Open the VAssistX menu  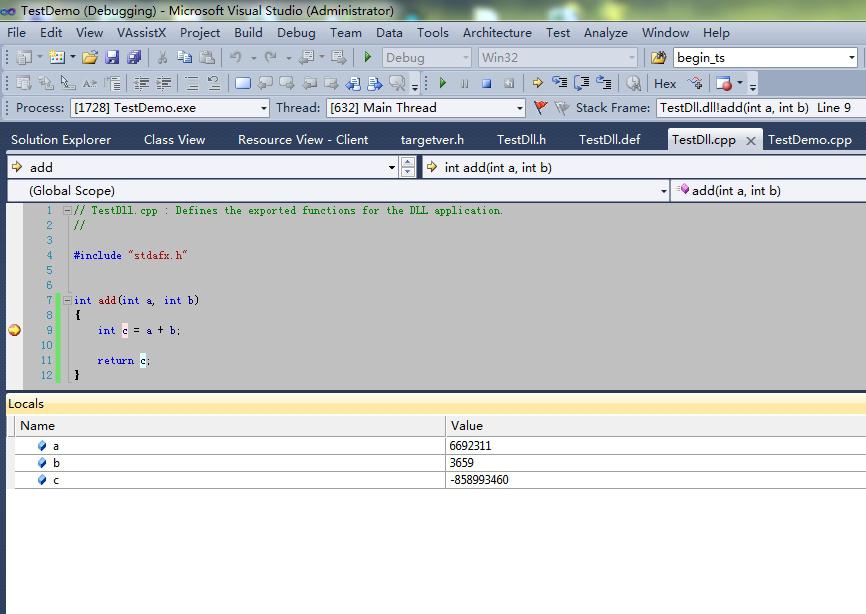141,33
